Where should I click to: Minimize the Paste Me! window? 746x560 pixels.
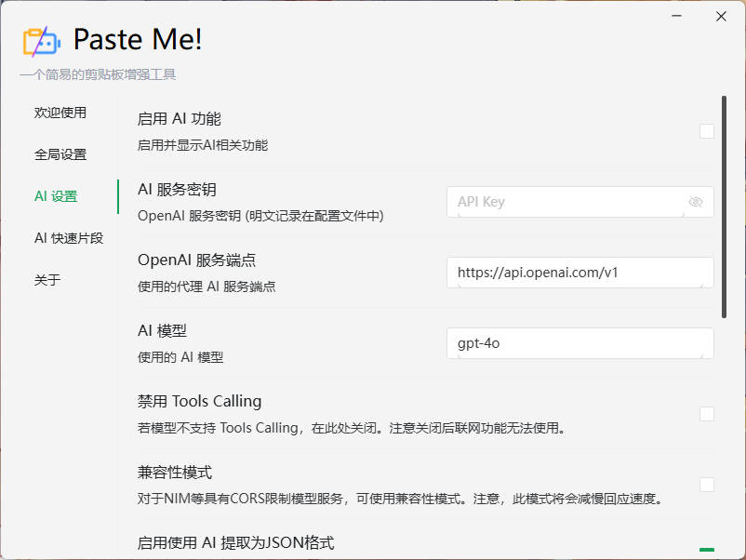click(x=679, y=16)
